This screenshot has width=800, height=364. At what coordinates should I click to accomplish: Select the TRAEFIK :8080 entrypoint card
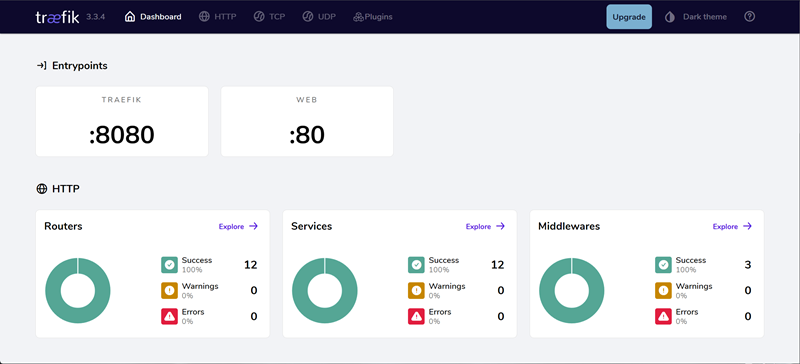[x=122, y=122]
